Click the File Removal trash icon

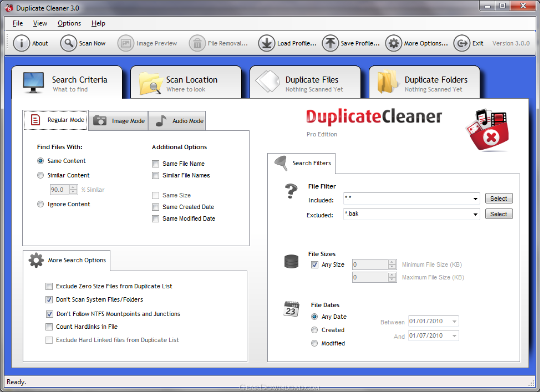click(x=197, y=43)
